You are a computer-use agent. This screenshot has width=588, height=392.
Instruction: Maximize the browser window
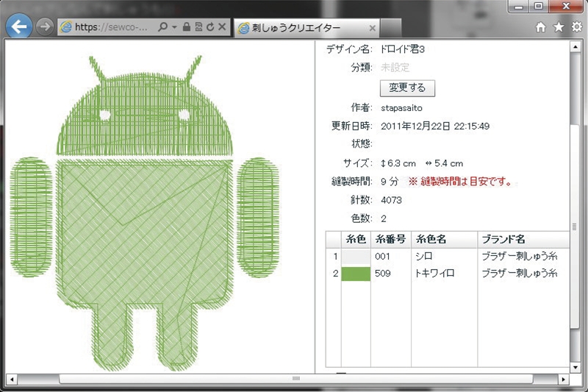(539, 7)
